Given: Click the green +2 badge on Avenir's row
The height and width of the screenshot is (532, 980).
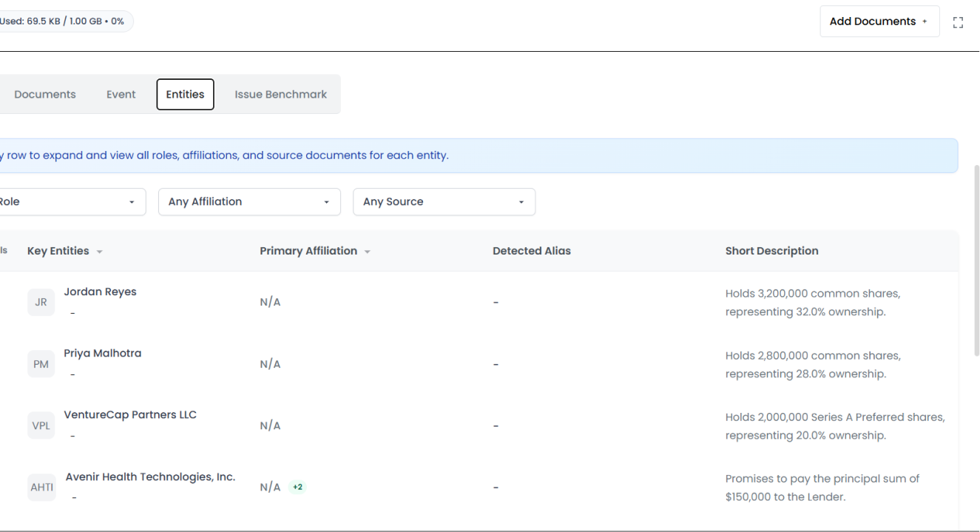Looking at the screenshot, I should point(297,487).
